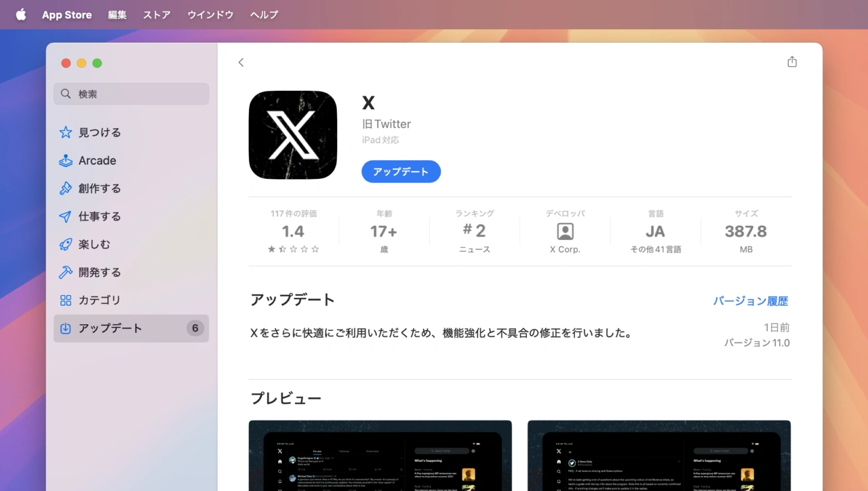Open the バージョン履歴 link
Viewport: 868px width, 491px height.
pyautogui.click(x=750, y=301)
